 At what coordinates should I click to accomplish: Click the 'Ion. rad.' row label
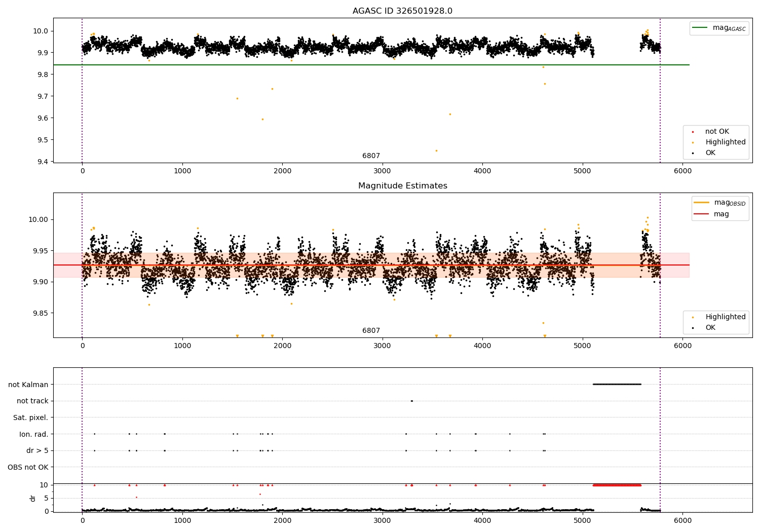click(34, 434)
